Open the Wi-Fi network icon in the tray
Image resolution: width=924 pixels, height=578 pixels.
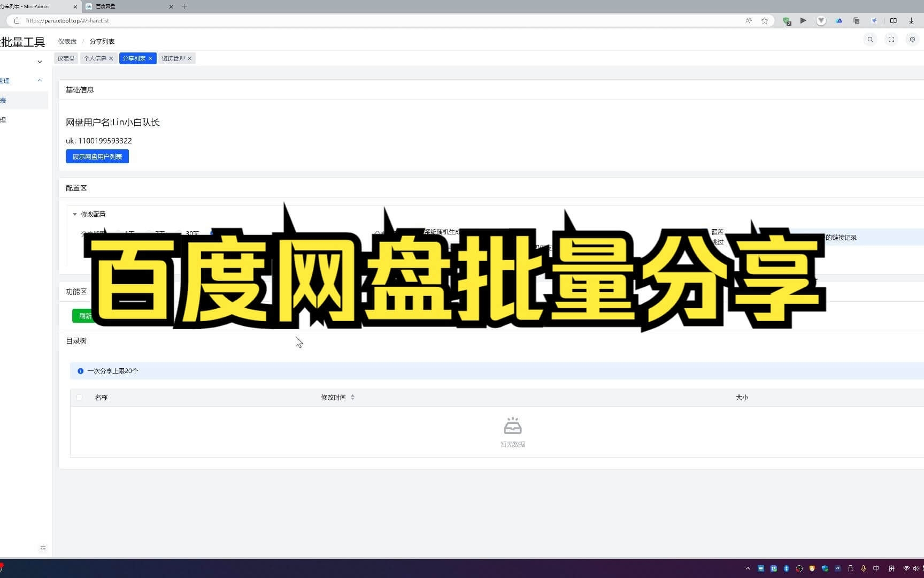click(x=906, y=568)
